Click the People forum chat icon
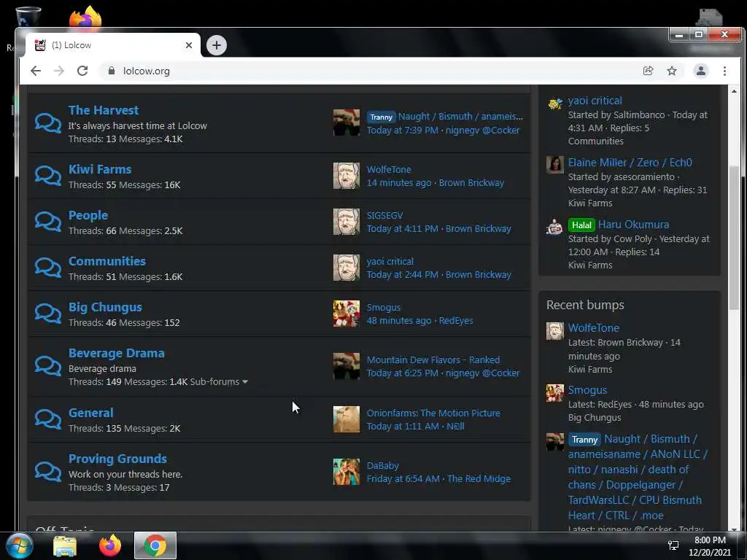Image resolution: width=747 pixels, height=560 pixels. [48, 222]
